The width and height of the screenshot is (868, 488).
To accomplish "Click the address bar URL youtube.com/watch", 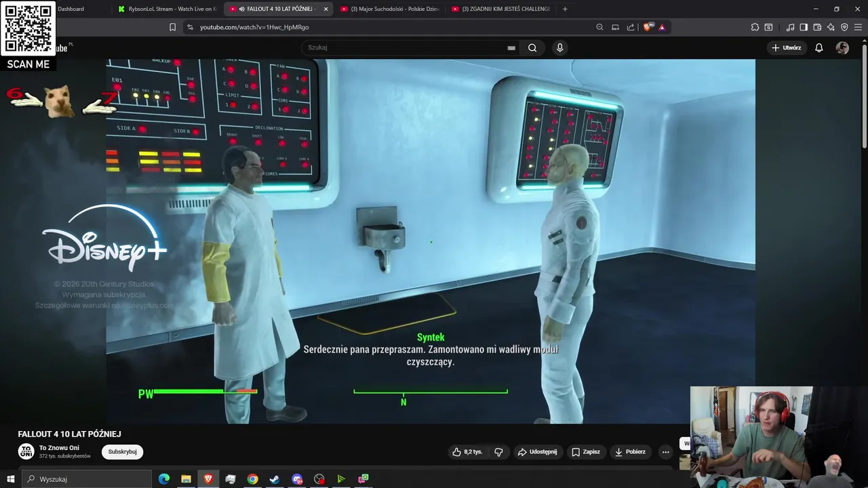I will pos(254,27).
